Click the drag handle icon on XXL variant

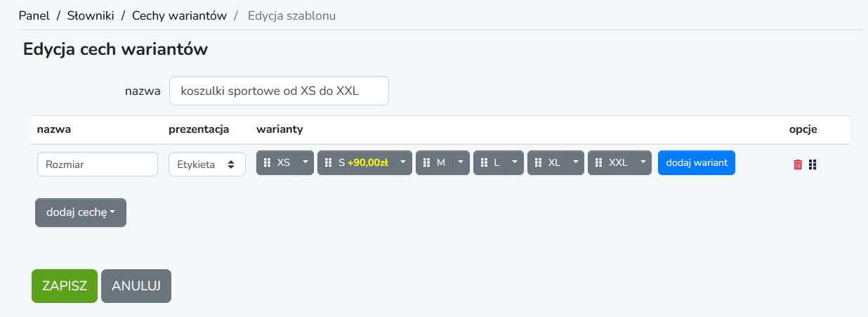[x=599, y=162]
